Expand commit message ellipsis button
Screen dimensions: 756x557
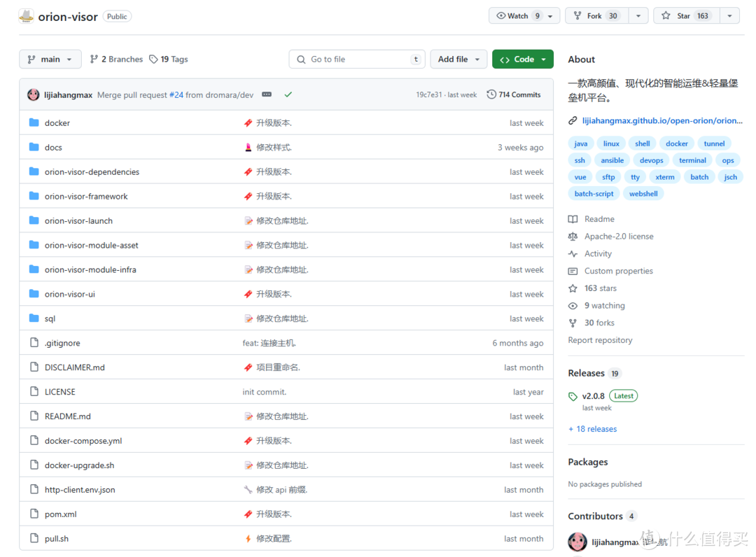(267, 94)
